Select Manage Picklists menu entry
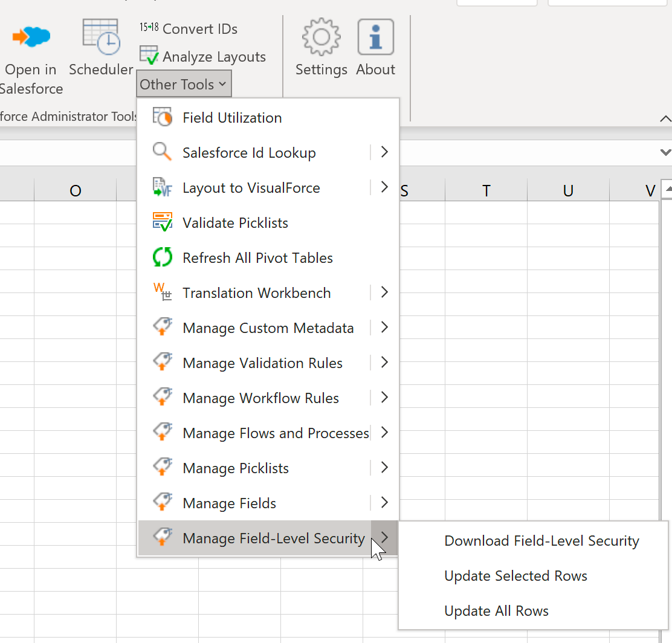Viewport: 672px width, 643px height. click(x=236, y=468)
